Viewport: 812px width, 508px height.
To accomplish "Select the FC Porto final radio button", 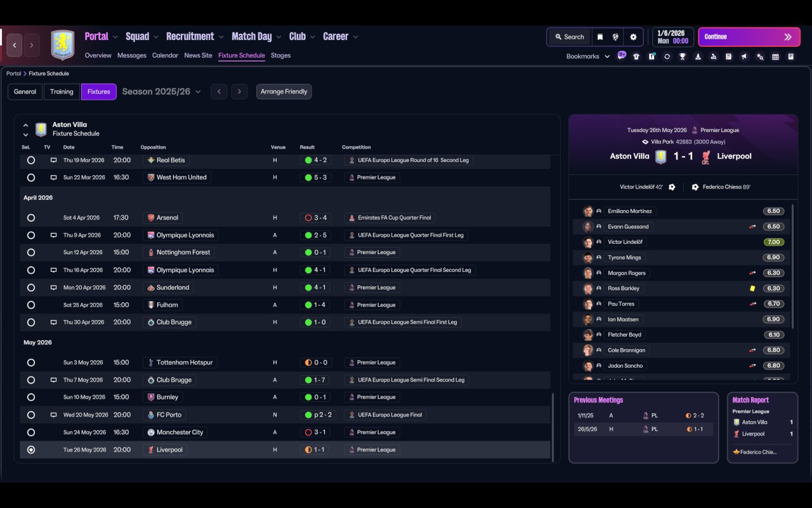I will click(x=31, y=415).
